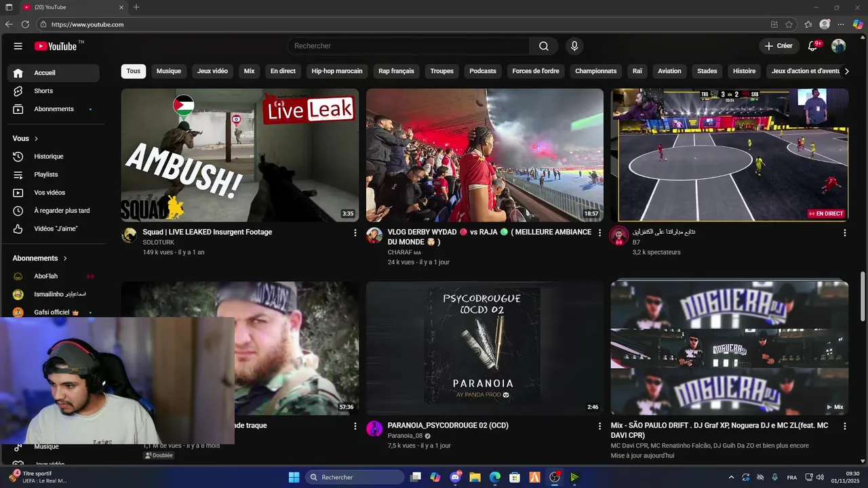Screen dimensions: 868x488
Task: Open options for SÃO PAULO DRIFT mix
Action: click(x=844, y=426)
